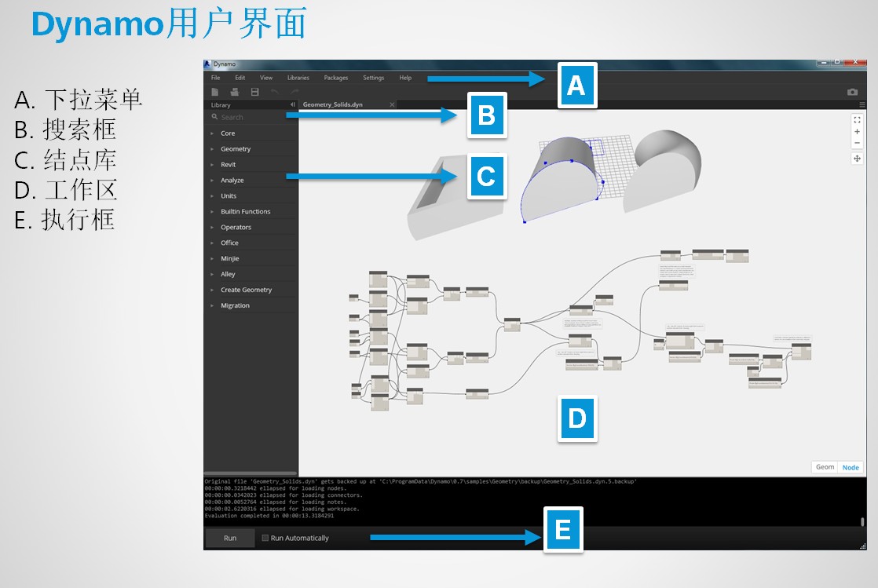Click the zoom in plus icon
The width and height of the screenshot is (878, 588).
857,132
